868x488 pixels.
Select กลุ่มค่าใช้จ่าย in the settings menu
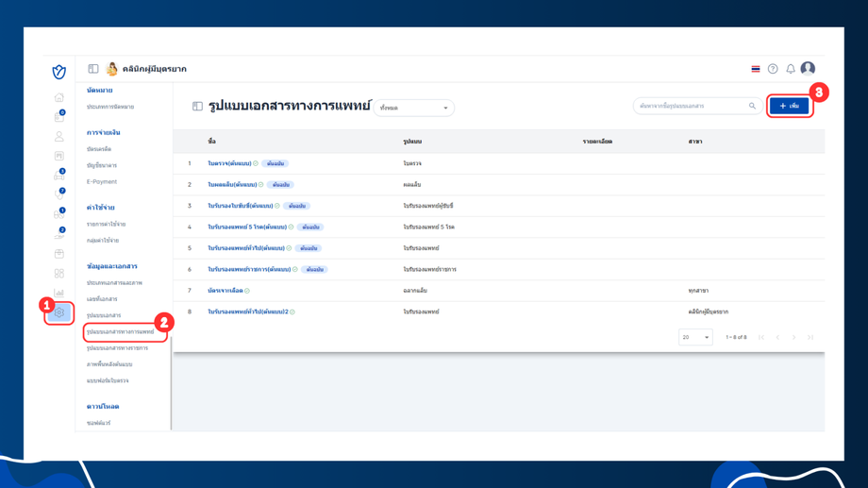click(x=103, y=241)
